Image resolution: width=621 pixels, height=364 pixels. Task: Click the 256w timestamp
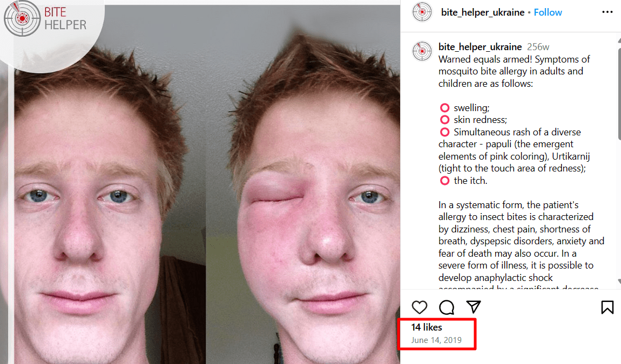click(x=538, y=47)
